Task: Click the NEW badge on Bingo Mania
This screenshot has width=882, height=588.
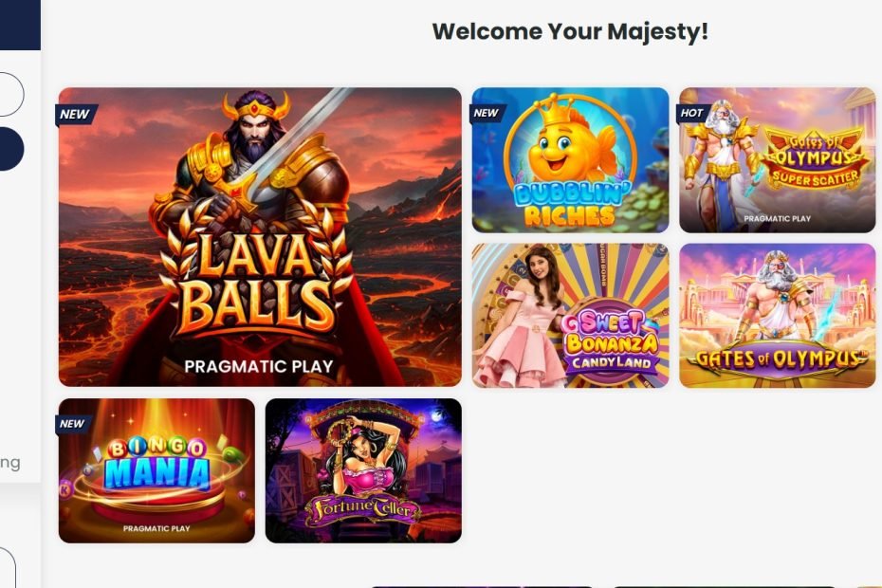Action: [x=73, y=424]
